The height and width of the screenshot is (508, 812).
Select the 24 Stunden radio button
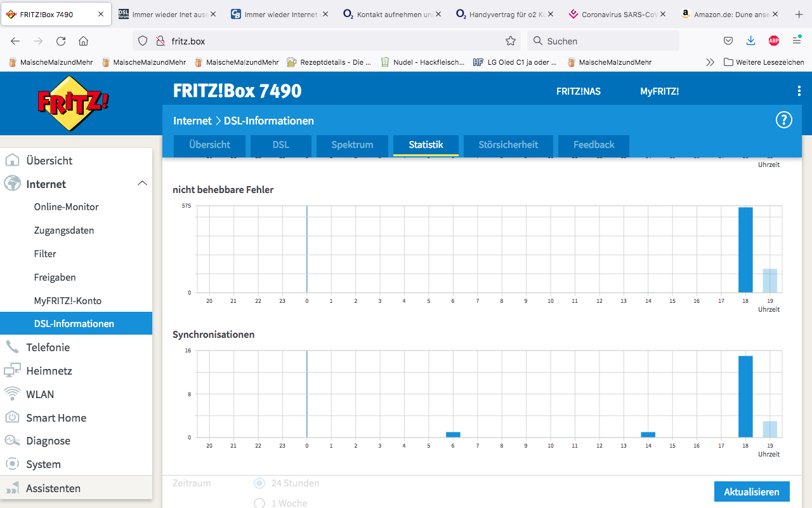click(x=259, y=483)
